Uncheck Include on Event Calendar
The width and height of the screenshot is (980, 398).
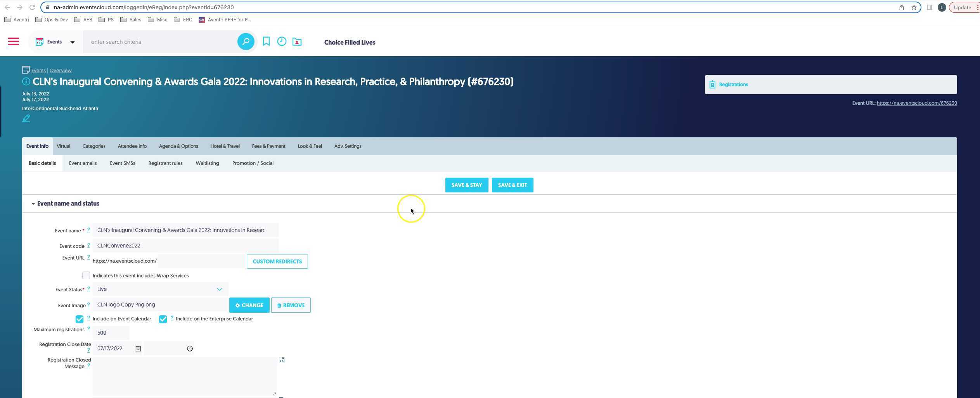(x=80, y=319)
